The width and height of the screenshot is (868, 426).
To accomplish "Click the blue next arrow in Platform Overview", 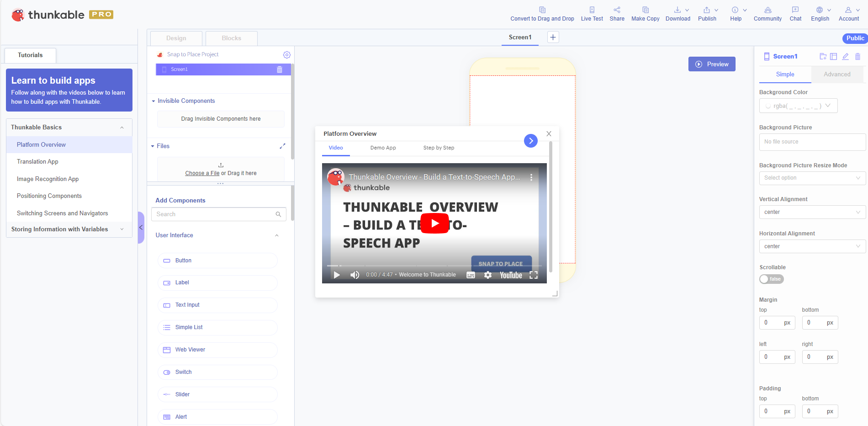I will (x=530, y=141).
